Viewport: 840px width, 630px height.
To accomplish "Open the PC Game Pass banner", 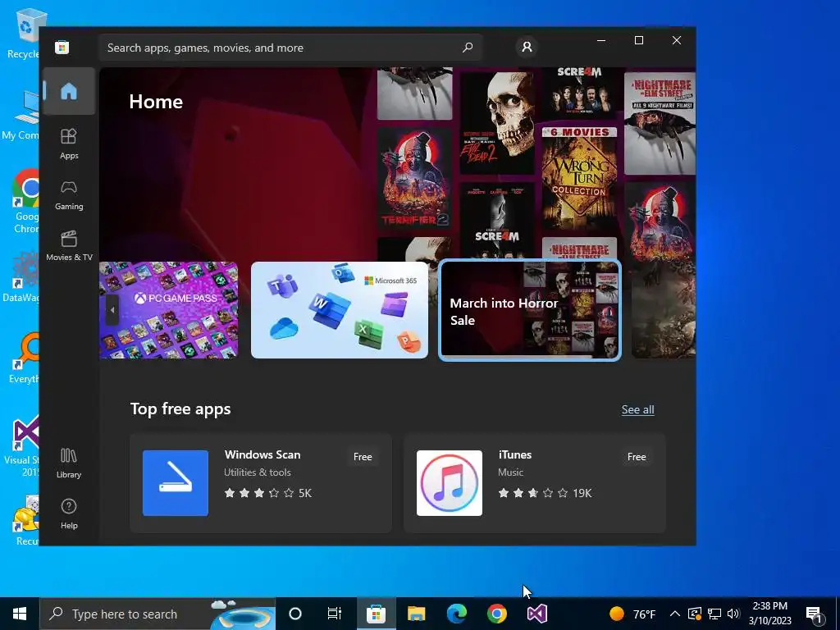I will 168,310.
